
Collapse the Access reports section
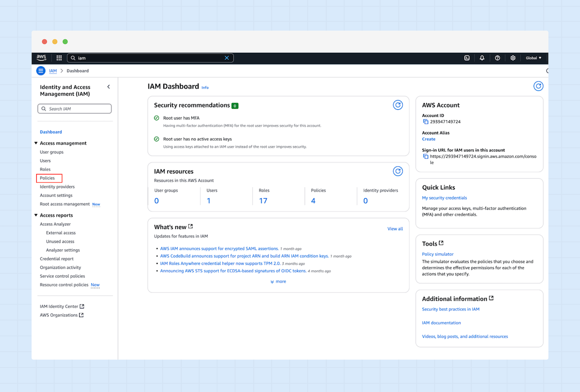[x=36, y=216]
